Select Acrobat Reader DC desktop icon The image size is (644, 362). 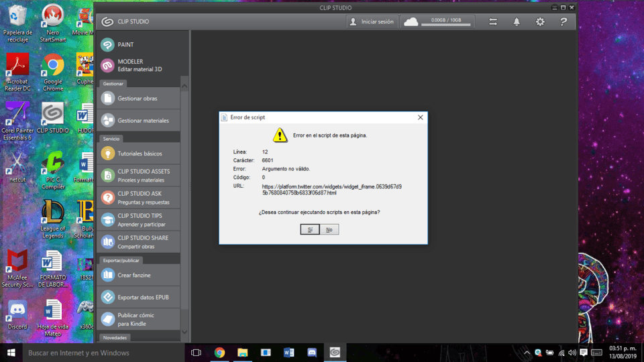(x=17, y=72)
